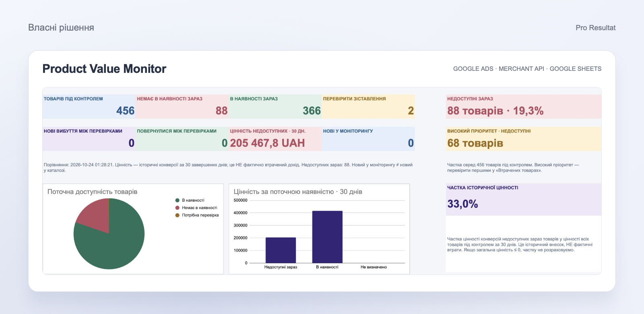Click the Нові вибуття між перевірками label
This screenshot has width=644, height=314.
[83, 131]
